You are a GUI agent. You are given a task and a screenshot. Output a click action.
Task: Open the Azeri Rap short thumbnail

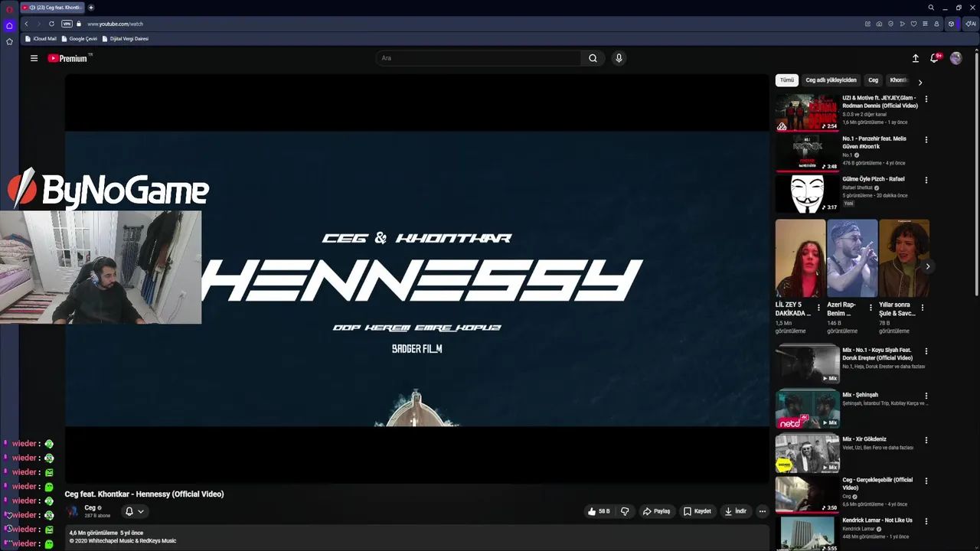pyautogui.click(x=852, y=259)
